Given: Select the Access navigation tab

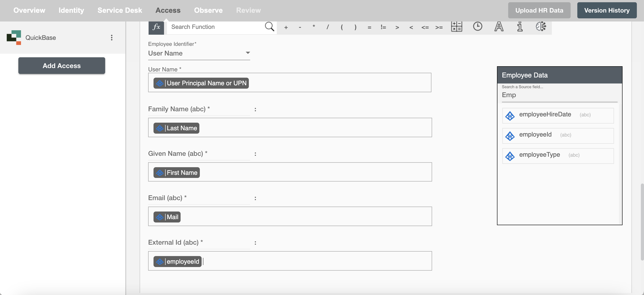Looking at the screenshot, I should point(168,10).
